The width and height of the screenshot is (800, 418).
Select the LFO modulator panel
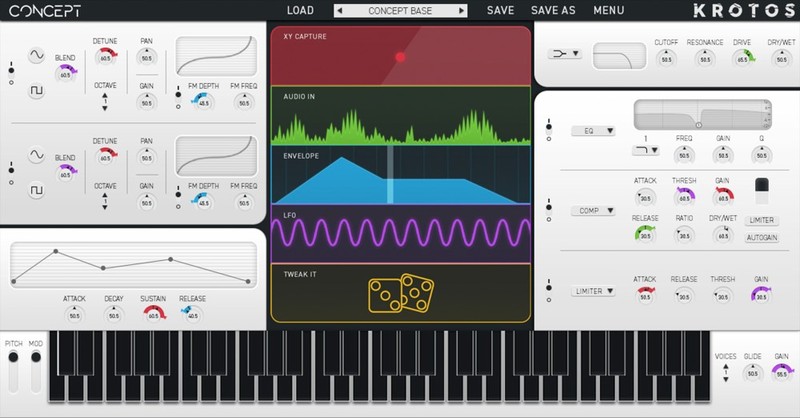point(401,234)
